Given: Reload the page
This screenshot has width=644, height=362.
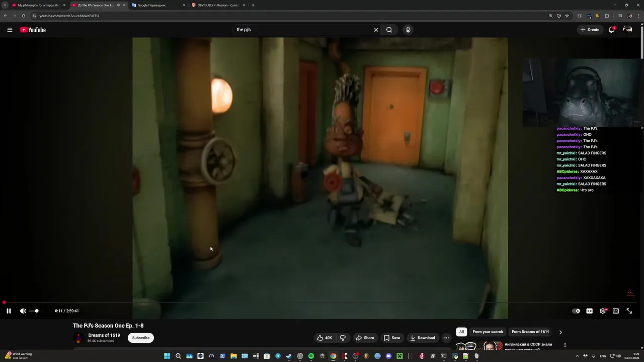Looking at the screenshot, I should click(24, 16).
